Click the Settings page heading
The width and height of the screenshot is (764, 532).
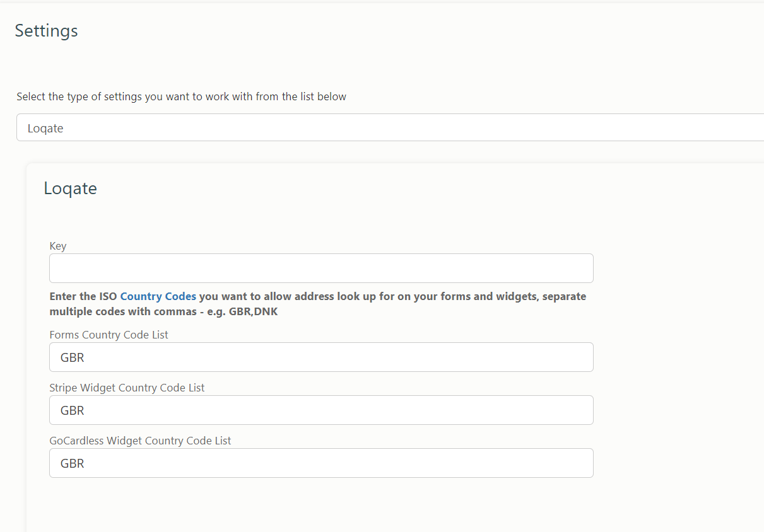tap(47, 30)
